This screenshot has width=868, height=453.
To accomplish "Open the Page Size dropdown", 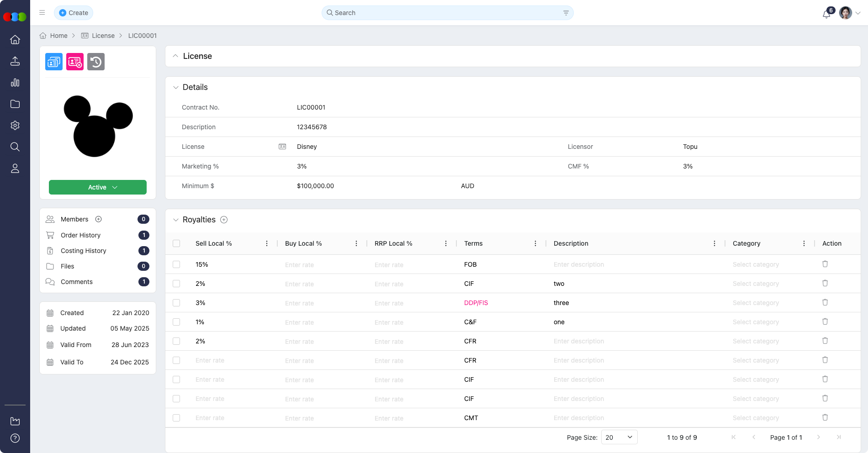I will pos(619,437).
